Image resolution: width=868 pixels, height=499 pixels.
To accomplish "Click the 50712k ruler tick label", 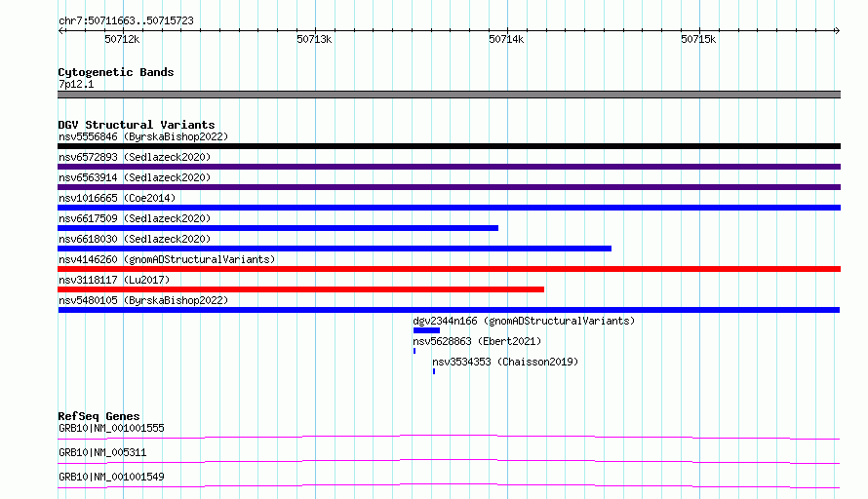I will tap(122, 39).
